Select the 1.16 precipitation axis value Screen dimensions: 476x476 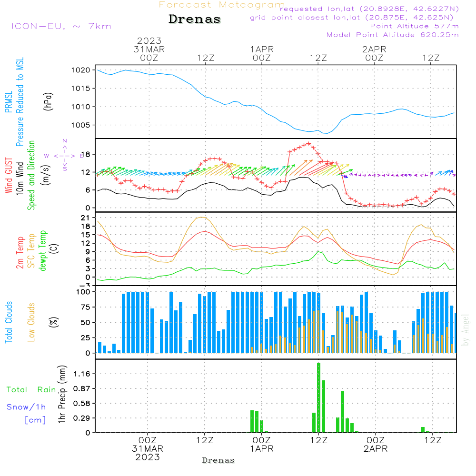(82, 374)
